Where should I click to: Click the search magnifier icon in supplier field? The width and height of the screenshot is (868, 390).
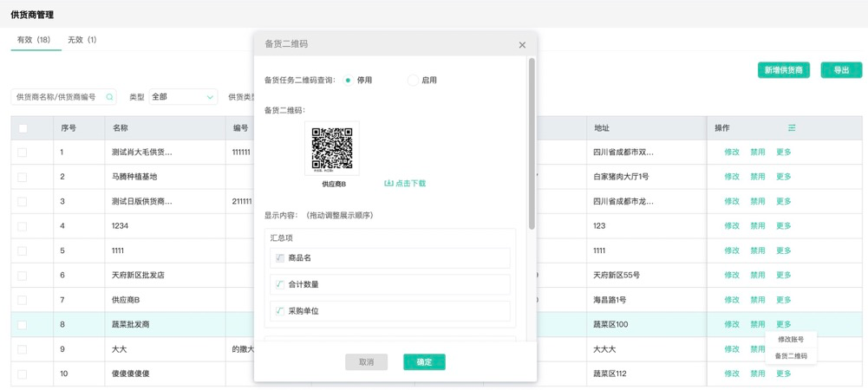pos(109,97)
